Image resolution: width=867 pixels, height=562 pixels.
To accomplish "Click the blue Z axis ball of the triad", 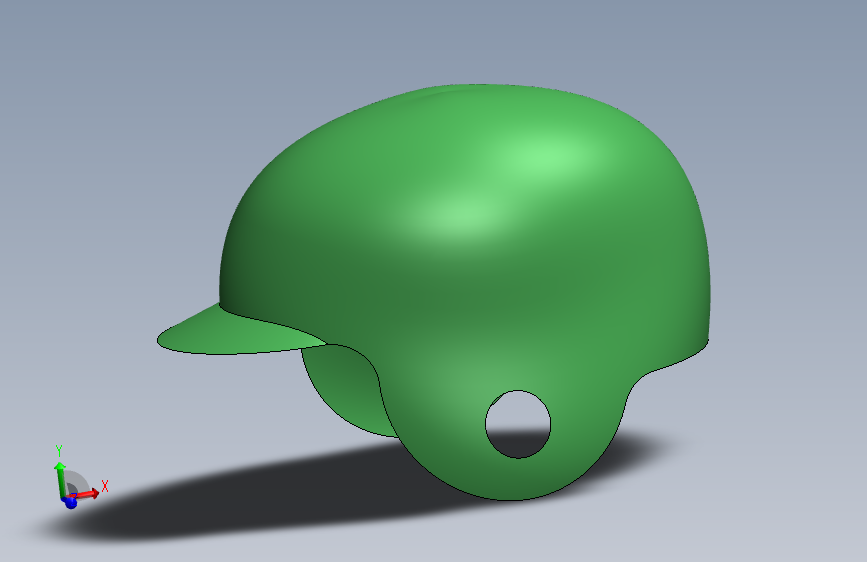I will click(x=70, y=503).
